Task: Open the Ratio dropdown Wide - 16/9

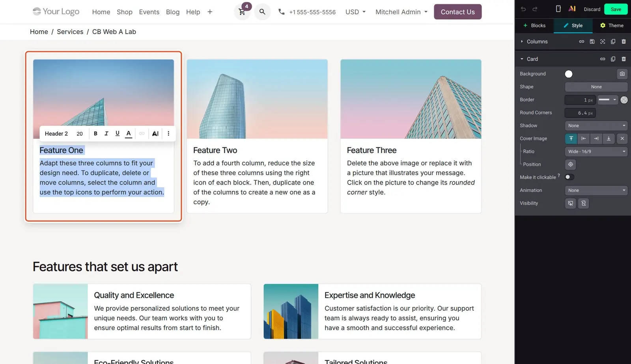Action: click(596, 151)
